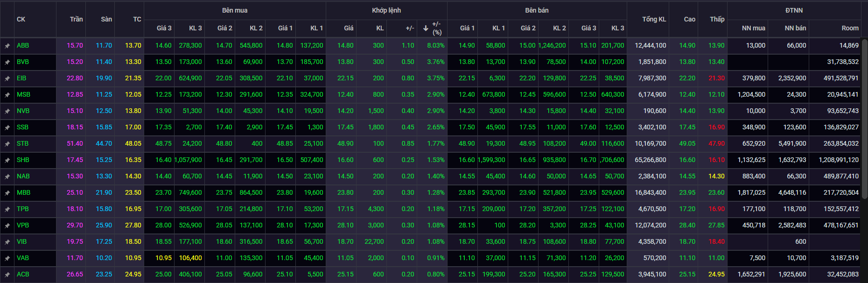The width and height of the screenshot is (868, 283).
Task: Click the pin icon next to MSB
Action: [7, 95]
